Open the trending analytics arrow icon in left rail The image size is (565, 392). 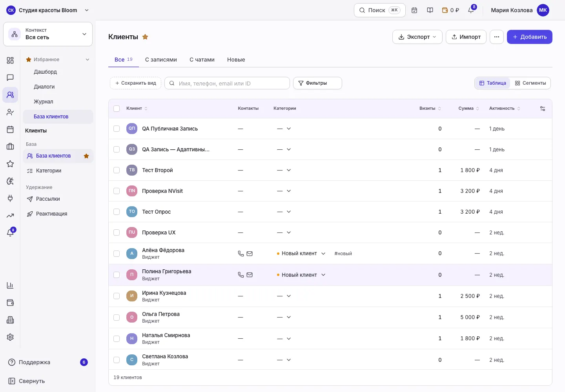(10, 216)
